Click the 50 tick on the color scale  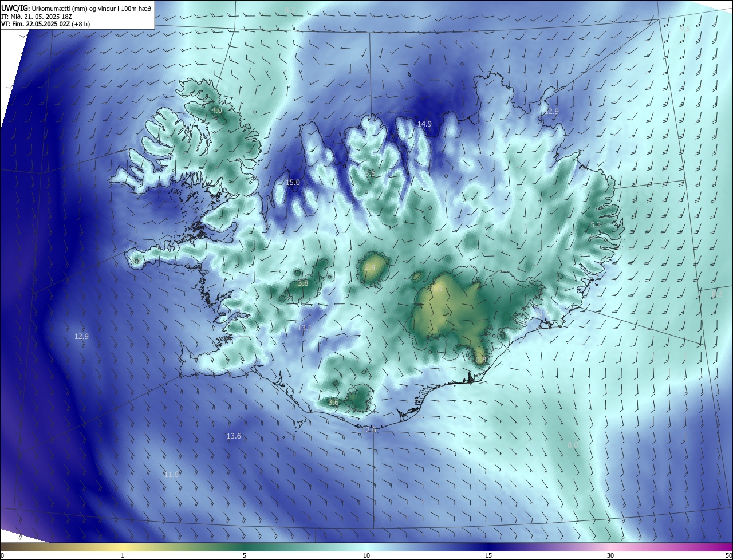click(x=728, y=555)
